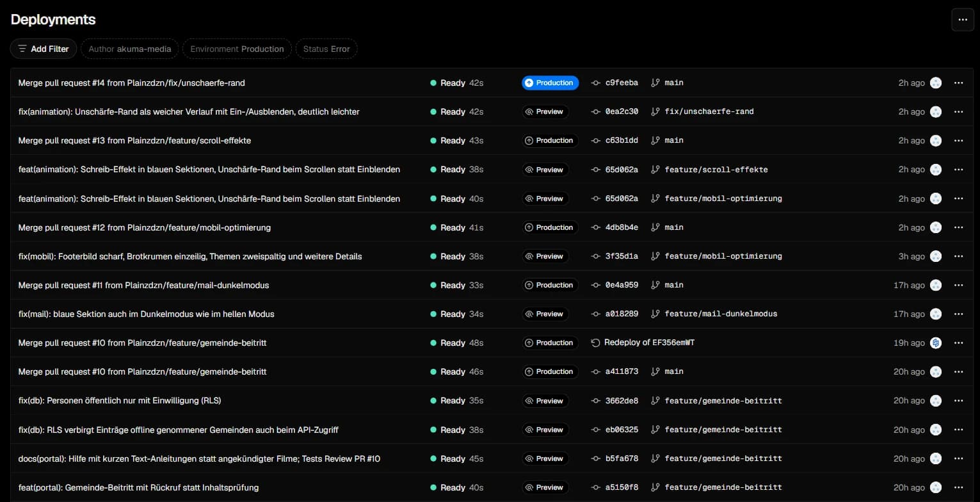Open the row menu for the EF356emWT redeploy
Screen dimensions: 980x502
click(x=958, y=343)
